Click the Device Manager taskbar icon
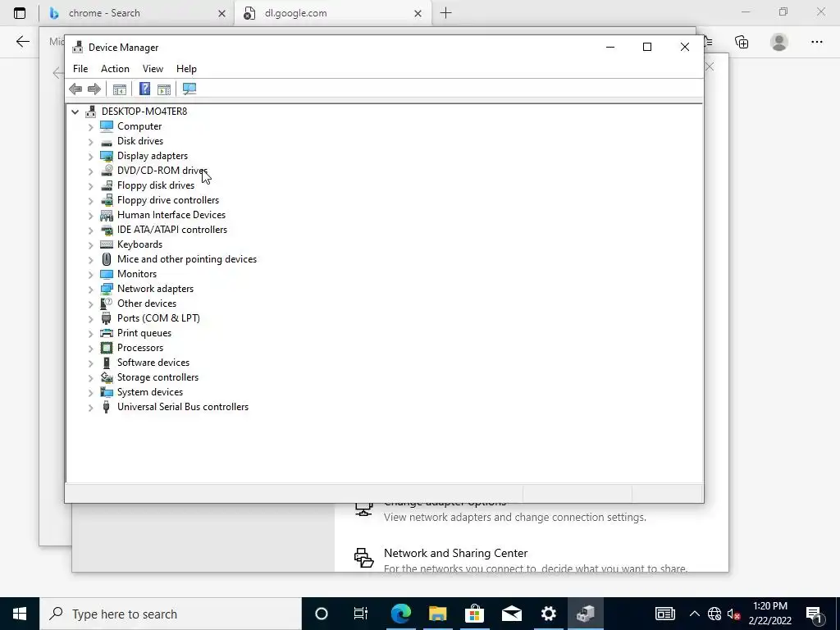Image resolution: width=840 pixels, height=630 pixels. 586,614
